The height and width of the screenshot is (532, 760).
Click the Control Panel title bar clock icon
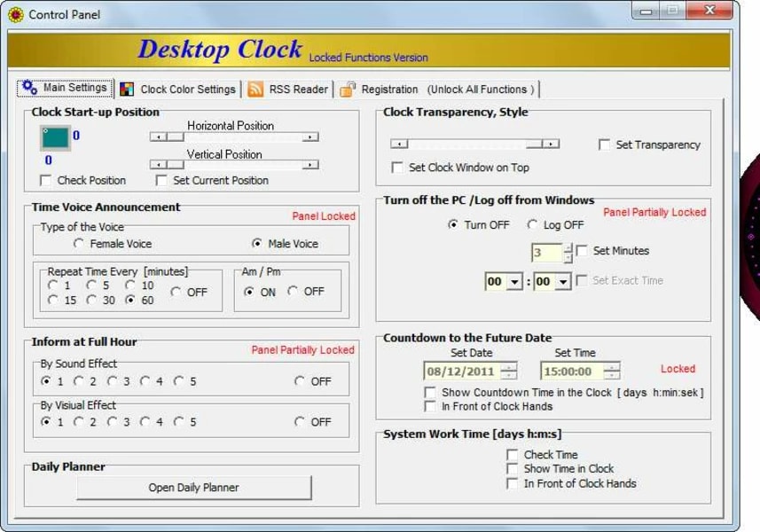[x=15, y=14]
